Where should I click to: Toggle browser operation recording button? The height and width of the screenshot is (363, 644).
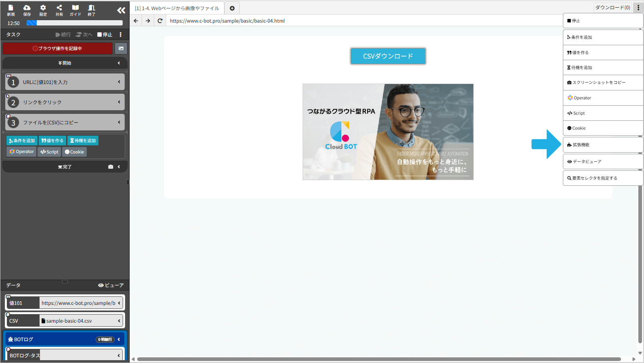coord(57,48)
